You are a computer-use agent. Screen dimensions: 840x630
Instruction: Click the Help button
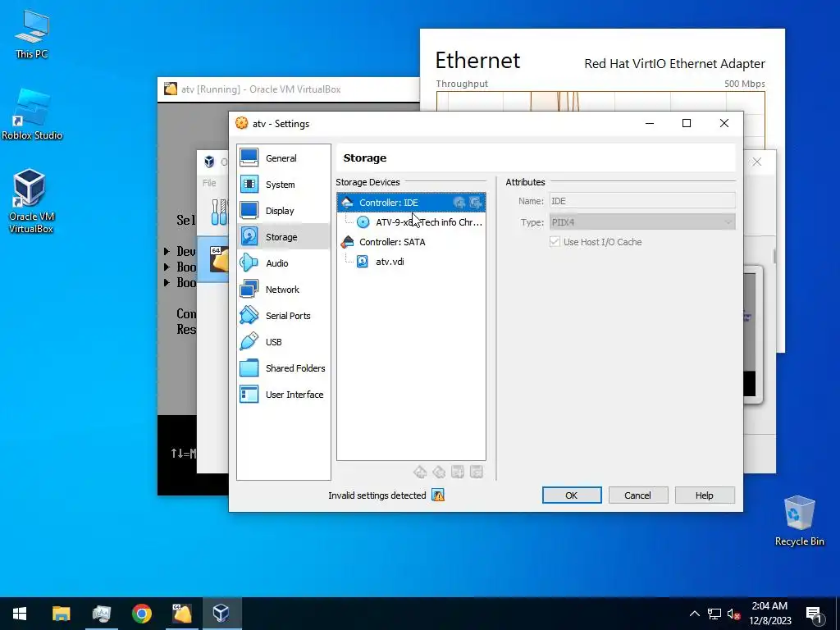pyautogui.click(x=704, y=495)
